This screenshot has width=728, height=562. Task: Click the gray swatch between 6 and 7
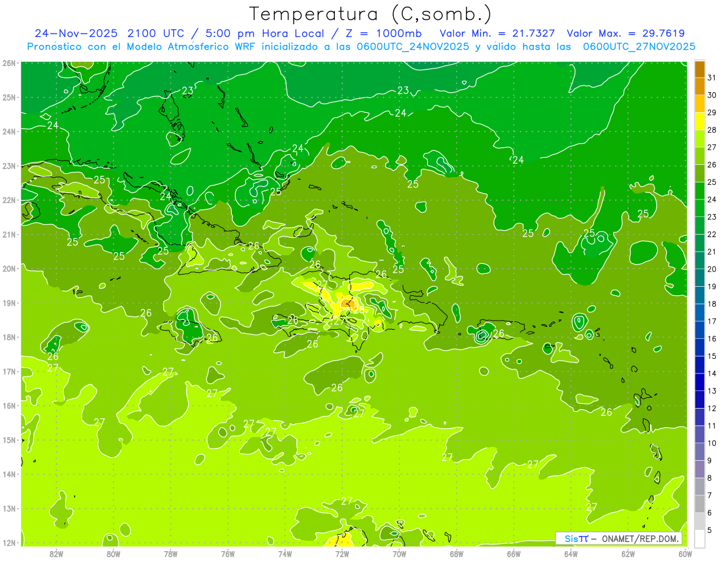pyautogui.click(x=700, y=504)
